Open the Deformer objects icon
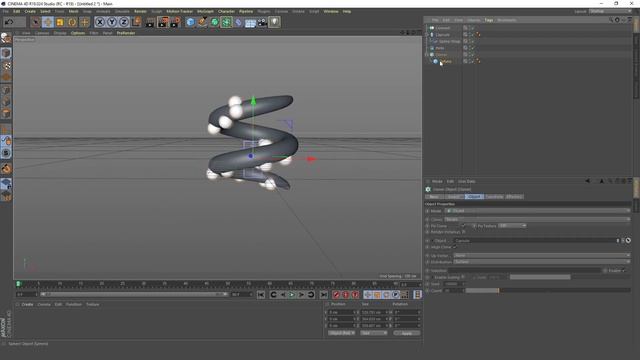This screenshot has width=640, height=360. coord(239,22)
